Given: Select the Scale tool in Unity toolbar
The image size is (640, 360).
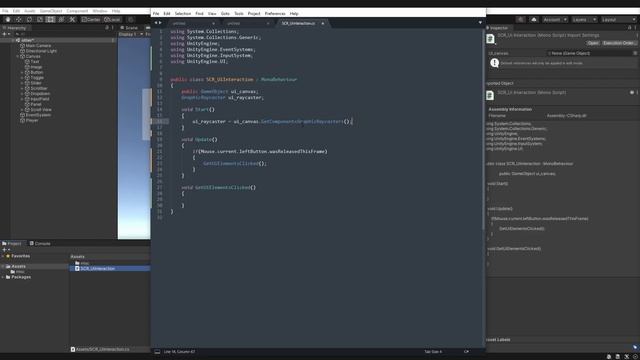Looking at the screenshot, I should pos(40,19).
